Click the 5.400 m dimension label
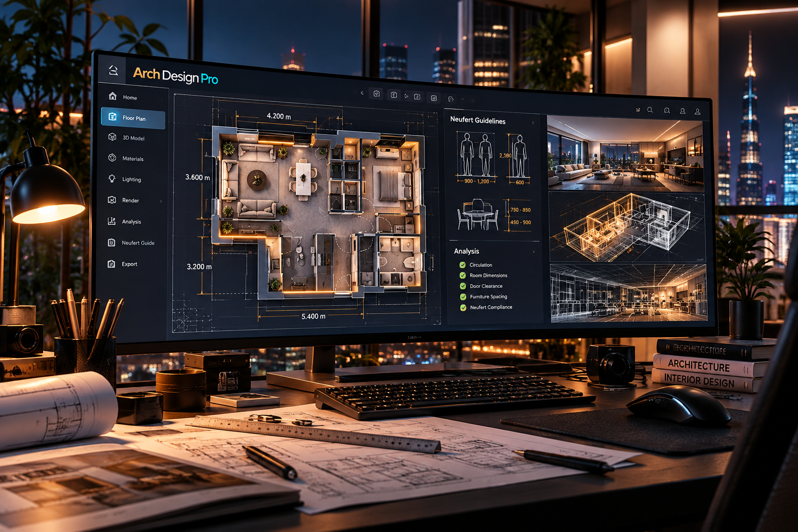Image resolution: width=798 pixels, height=532 pixels. coord(313,316)
